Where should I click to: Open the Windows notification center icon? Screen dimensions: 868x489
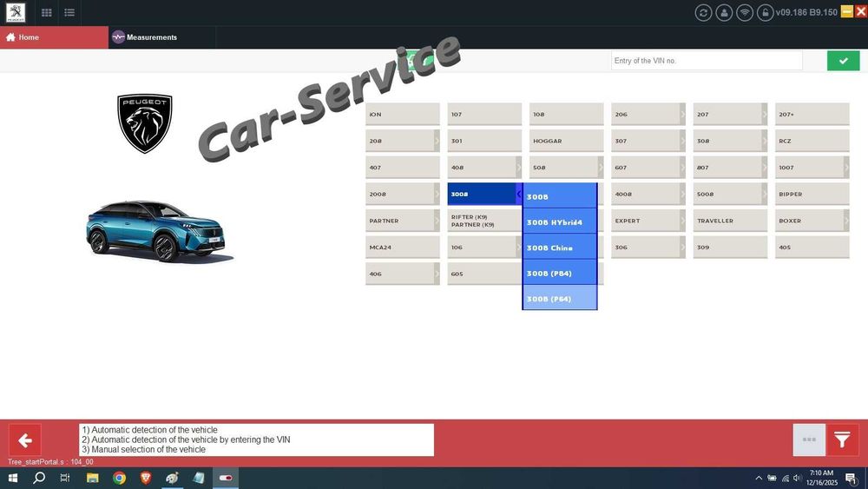click(851, 478)
